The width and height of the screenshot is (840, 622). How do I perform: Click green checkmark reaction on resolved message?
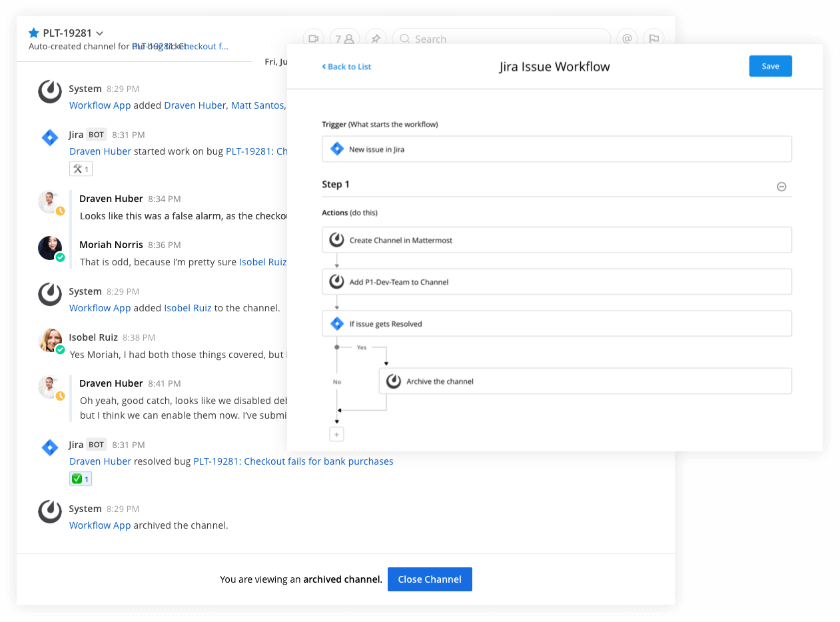point(81,479)
